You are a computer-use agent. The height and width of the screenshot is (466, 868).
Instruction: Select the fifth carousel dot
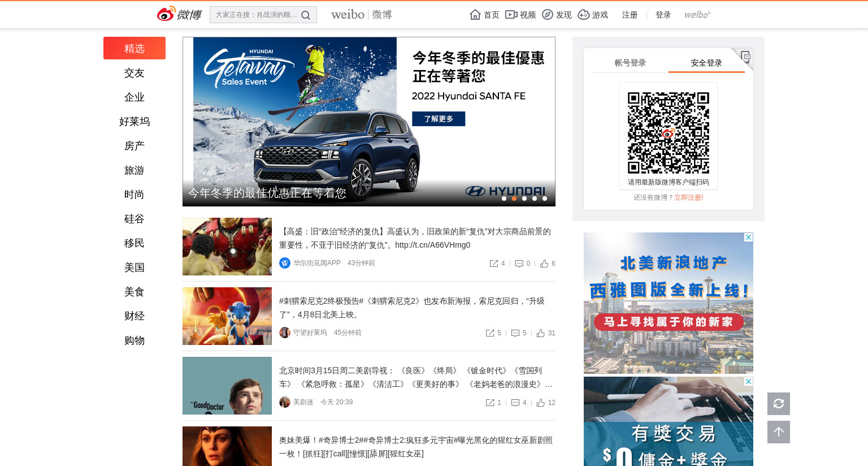click(x=545, y=199)
